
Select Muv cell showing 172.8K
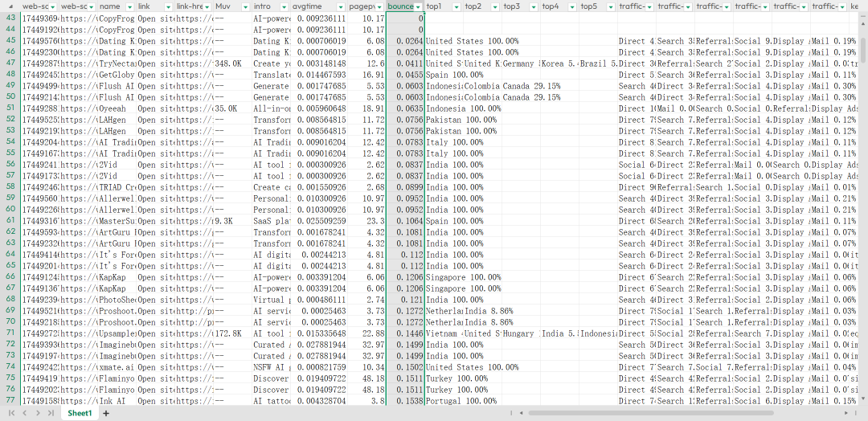(232, 333)
